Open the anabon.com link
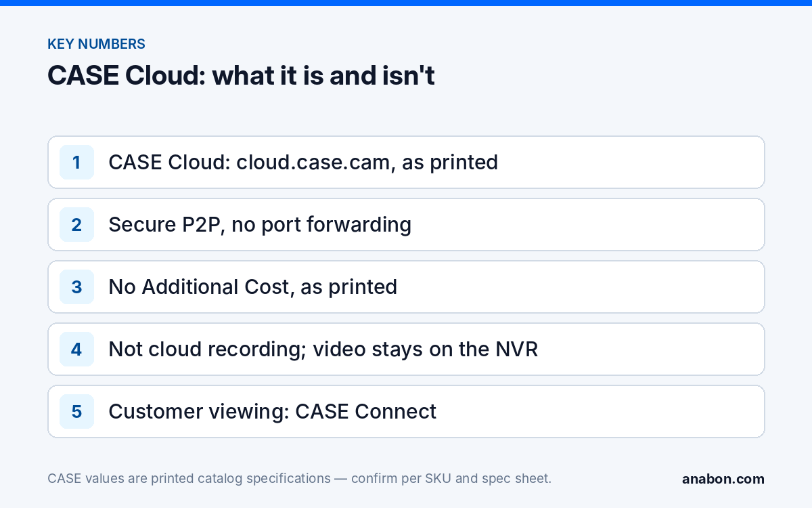Image resolution: width=812 pixels, height=508 pixels. tap(723, 479)
